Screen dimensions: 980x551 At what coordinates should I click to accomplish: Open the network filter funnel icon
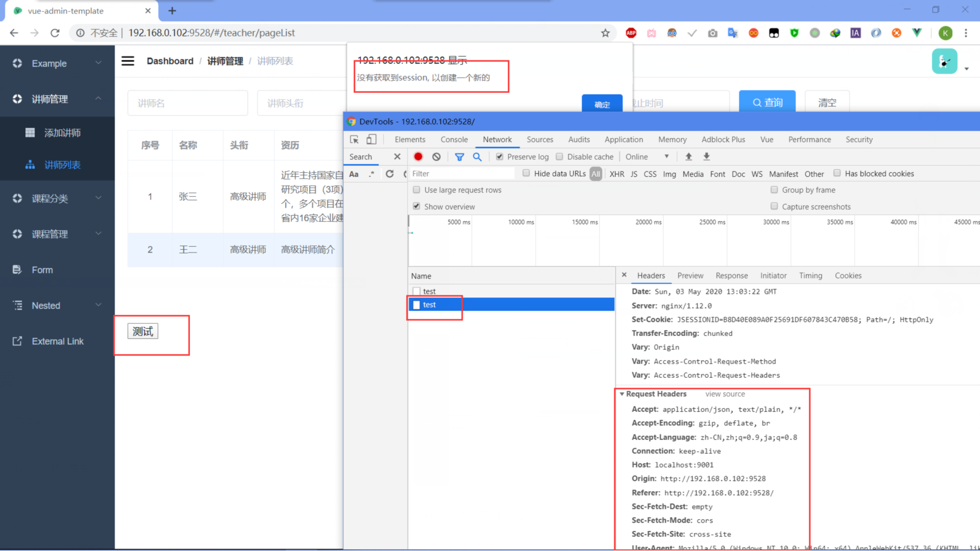[460, 156]
